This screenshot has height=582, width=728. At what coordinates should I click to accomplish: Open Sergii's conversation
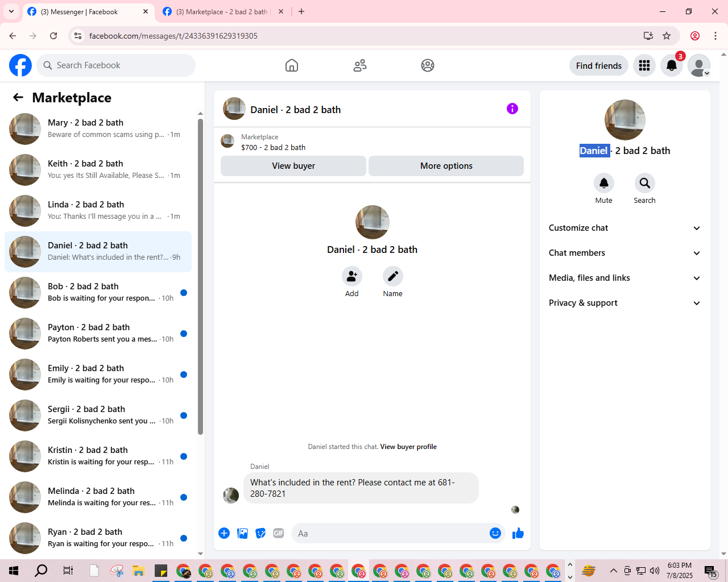(x=98, y=415)
